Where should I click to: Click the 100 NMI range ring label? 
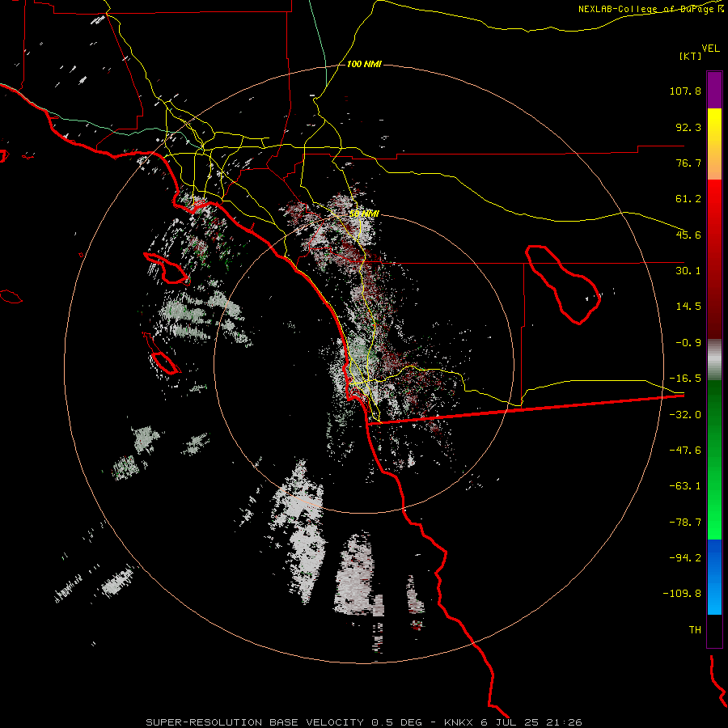pos(364,64)
